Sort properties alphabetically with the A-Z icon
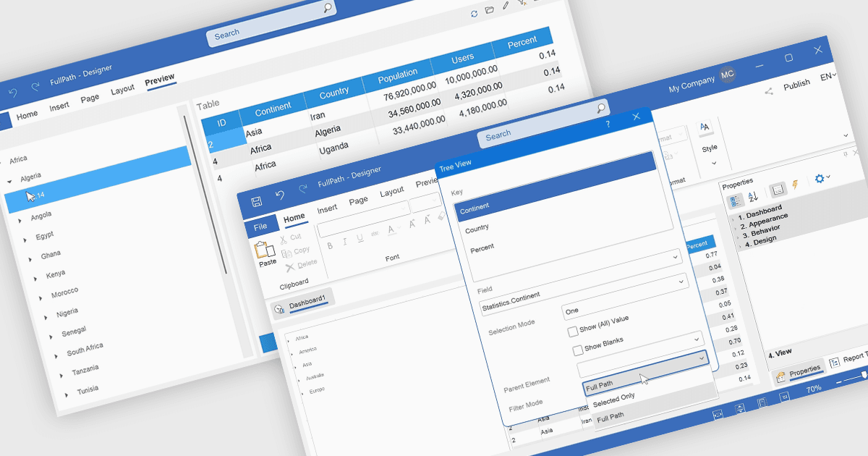 tap(753, 196)
